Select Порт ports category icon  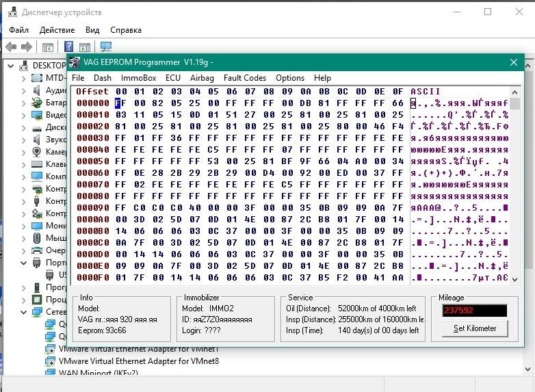pyautogui.click(x=36, y=262)
